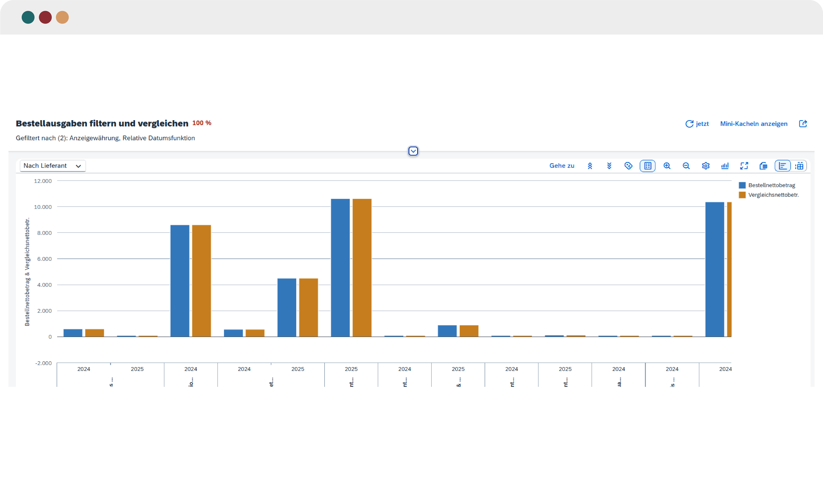823x504 pixels.
Task: Click the Vergleichsnettobetr. legend entry
Action: click(x=769, y=195)
